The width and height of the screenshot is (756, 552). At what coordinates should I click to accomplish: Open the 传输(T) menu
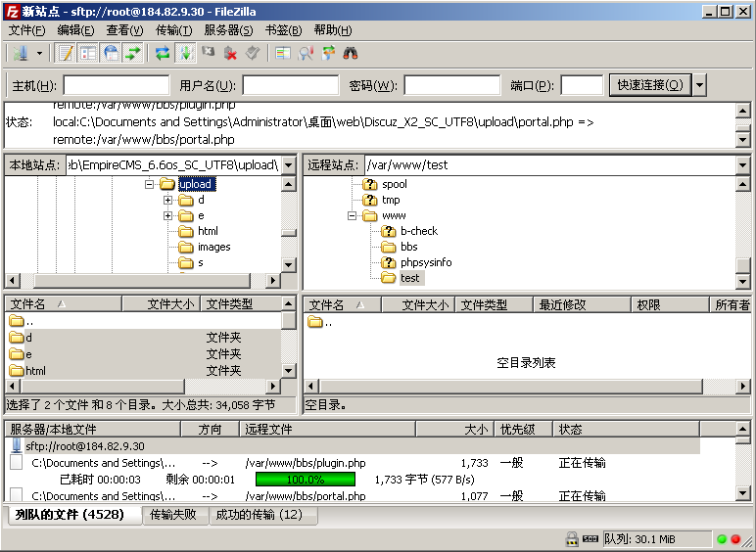[173, 30]
